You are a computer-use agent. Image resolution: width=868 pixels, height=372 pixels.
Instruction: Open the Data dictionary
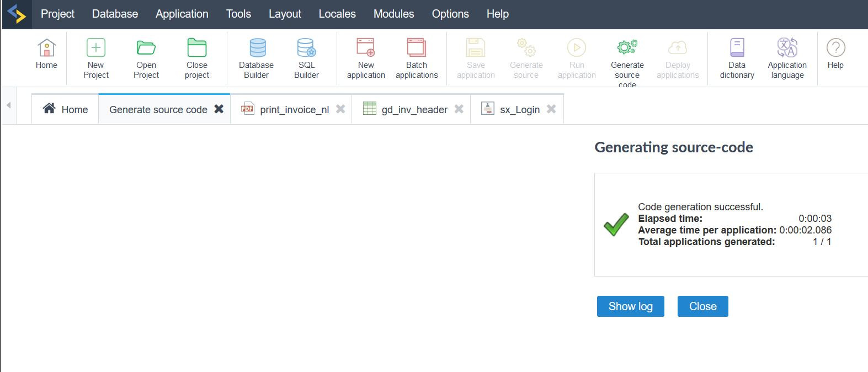(x=737, y=59)
